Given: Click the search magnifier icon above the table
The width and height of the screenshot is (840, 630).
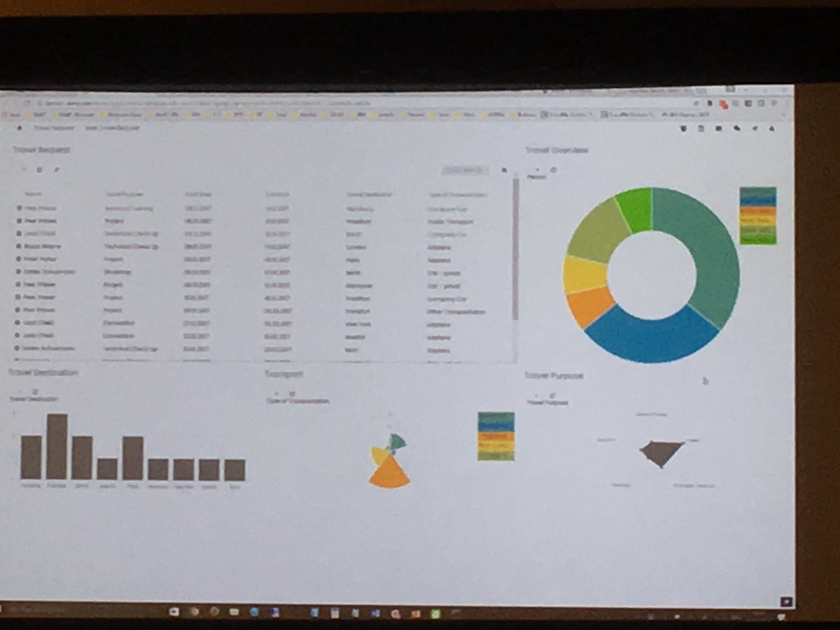Looking at the screenshot, I should click(x=504, y=169).
